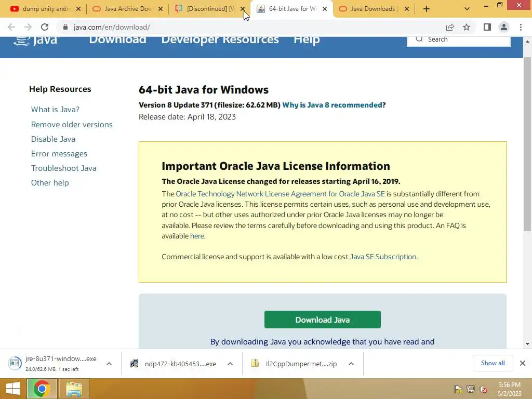Expand options for jre-8u371 download
The height and width of the screenshot is (399, 532).
[x=109, y=364]
